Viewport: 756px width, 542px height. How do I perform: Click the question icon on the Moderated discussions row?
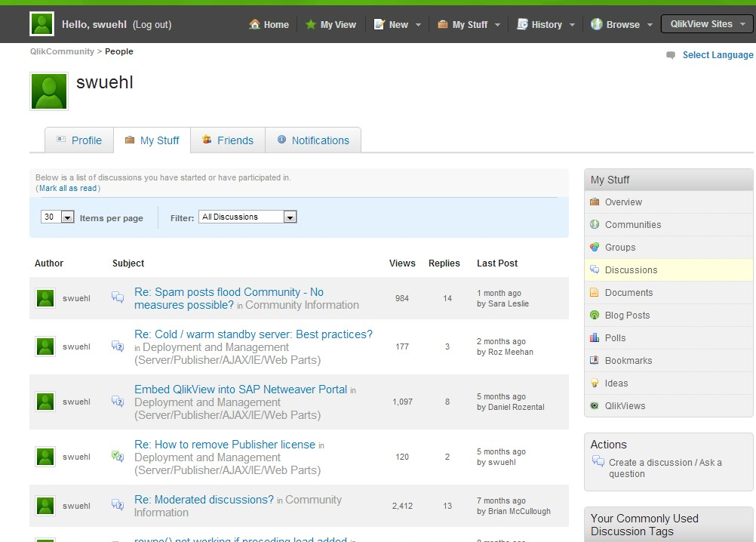point(118,505)
